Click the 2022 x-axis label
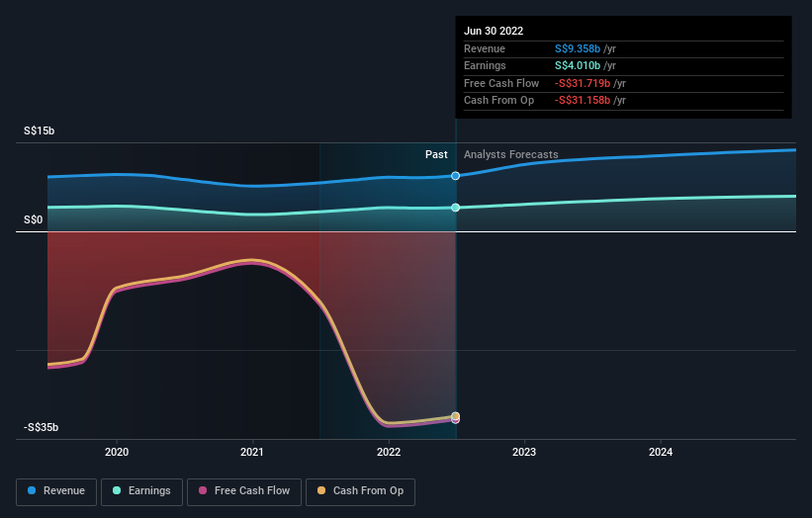This screenshot has height=518, width=812. coord(389,452)
